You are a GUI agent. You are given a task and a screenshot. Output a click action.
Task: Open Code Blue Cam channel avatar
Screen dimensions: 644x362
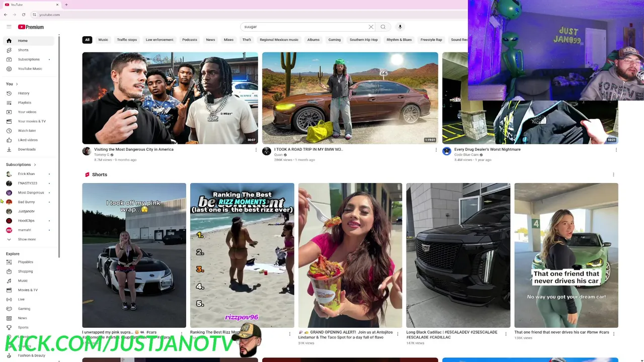click(447, 151)
